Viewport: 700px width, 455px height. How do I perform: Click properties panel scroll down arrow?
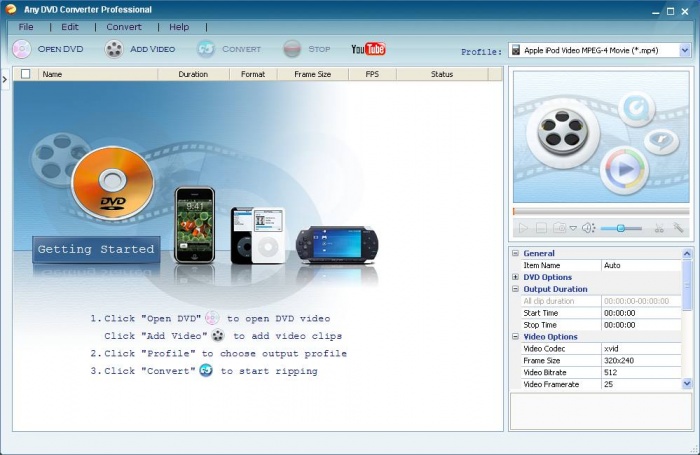point(687,384)
